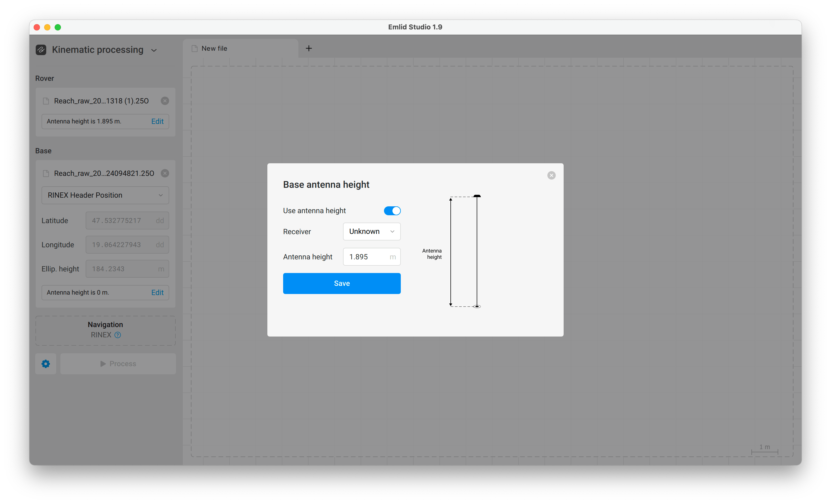
Task: Remove the rover Reach_raw file
Action: coord(165,101)
